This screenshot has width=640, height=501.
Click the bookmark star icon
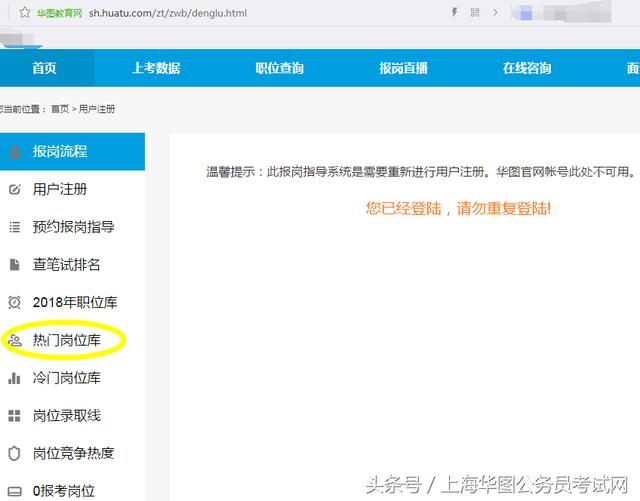25,13
